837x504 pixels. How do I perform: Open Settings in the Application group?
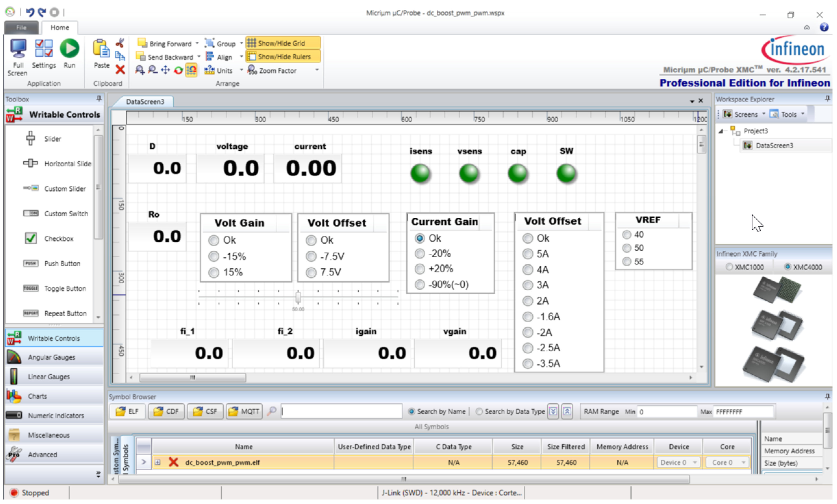pyautogui.click(x=44, y=48)
